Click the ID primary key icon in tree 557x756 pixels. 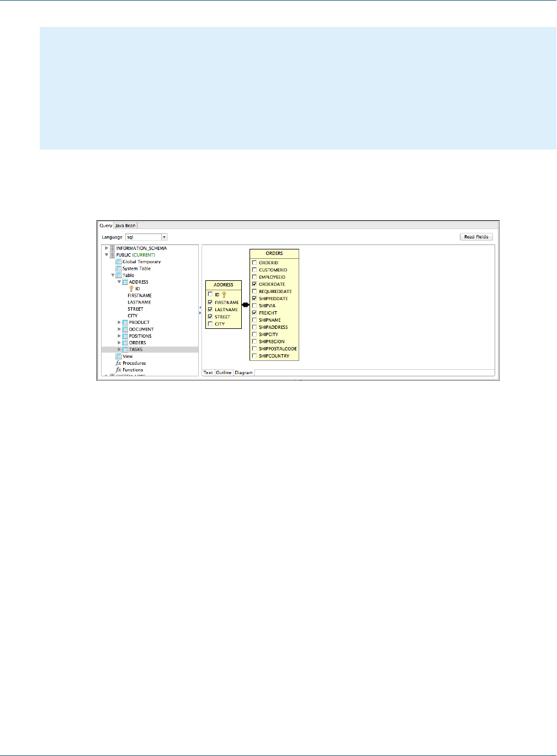coord(131,289)
